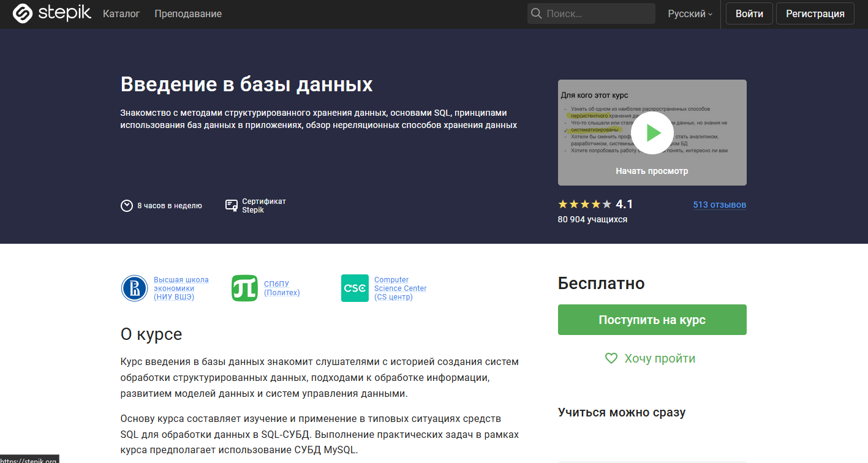
Task: Click the Высшая школа экономики (ВШЭ) logo
Action: 135,288
